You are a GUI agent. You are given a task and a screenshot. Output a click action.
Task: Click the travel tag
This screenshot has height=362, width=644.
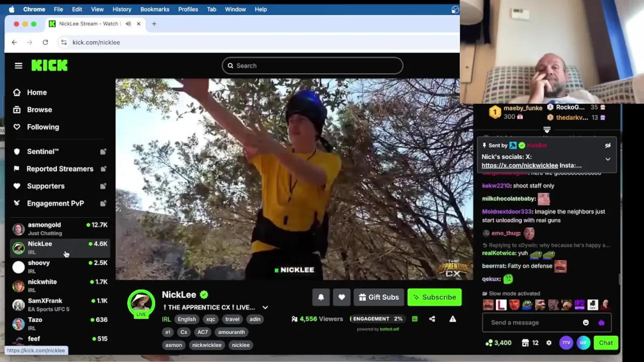point(232,319)
